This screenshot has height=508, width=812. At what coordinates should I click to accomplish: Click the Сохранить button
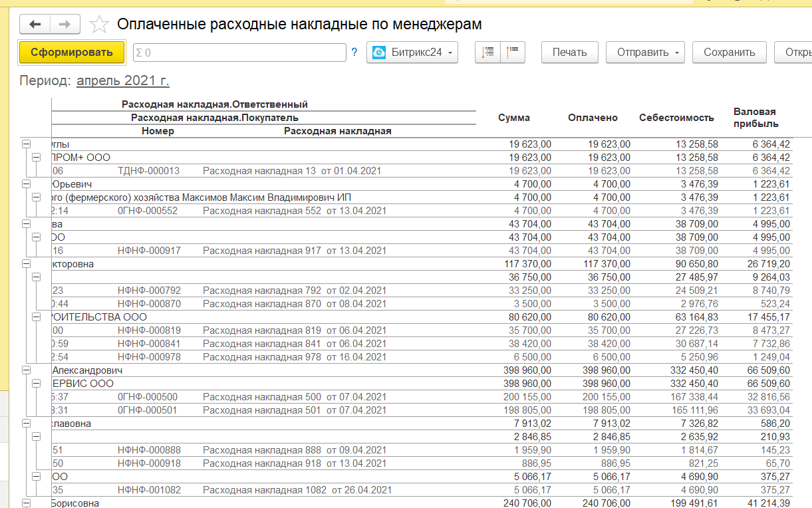pyautogui.click(x=729, y=53)
